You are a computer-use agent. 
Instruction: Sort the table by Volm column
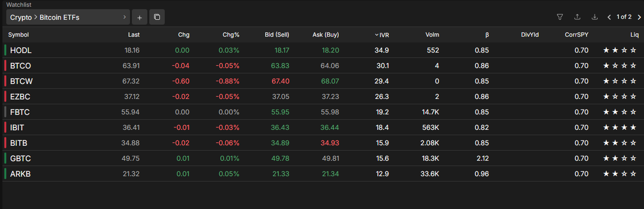[x=432, y=35]
